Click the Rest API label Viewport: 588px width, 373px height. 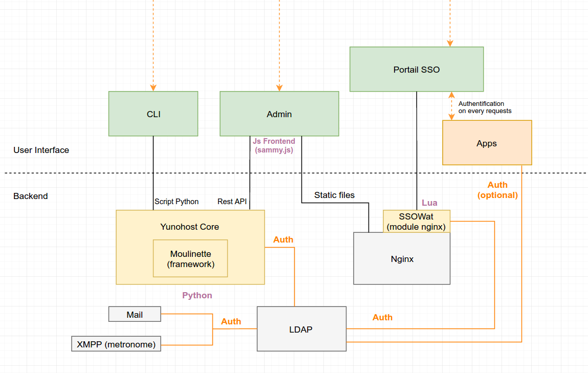point(232,201)
